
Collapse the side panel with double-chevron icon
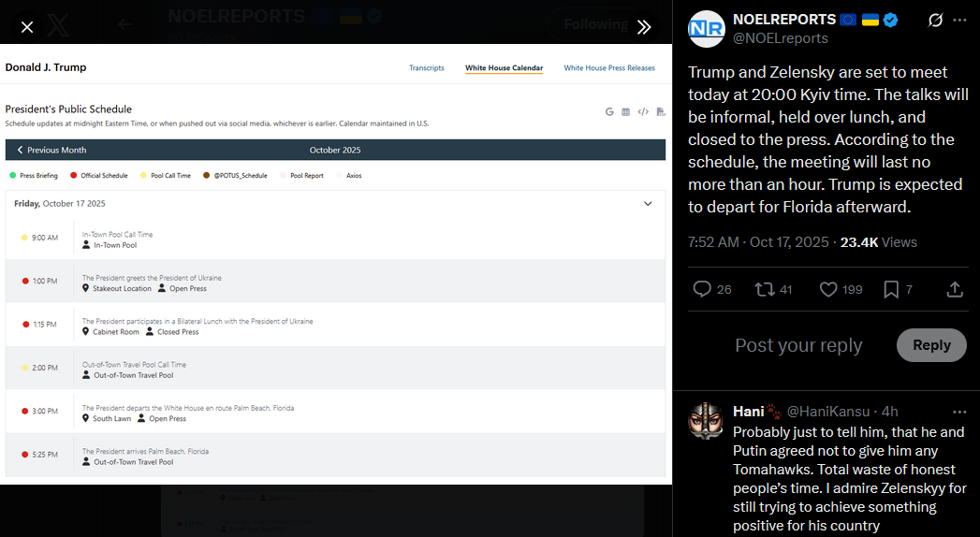coord(644,27)
